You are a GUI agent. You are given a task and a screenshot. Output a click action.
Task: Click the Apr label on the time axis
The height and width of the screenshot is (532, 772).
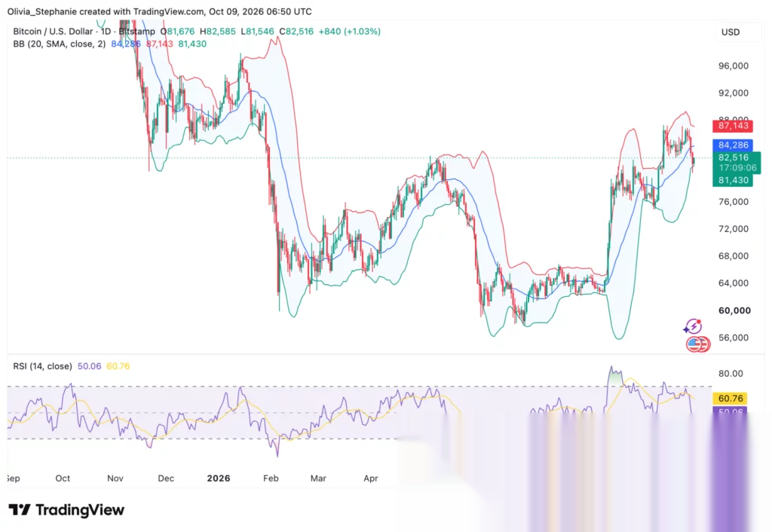371,478
